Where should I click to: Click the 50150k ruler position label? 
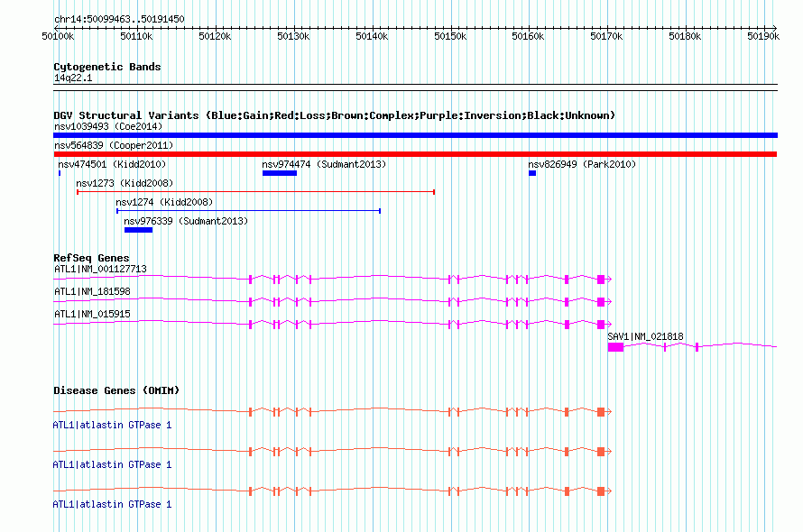pos(450,36)
